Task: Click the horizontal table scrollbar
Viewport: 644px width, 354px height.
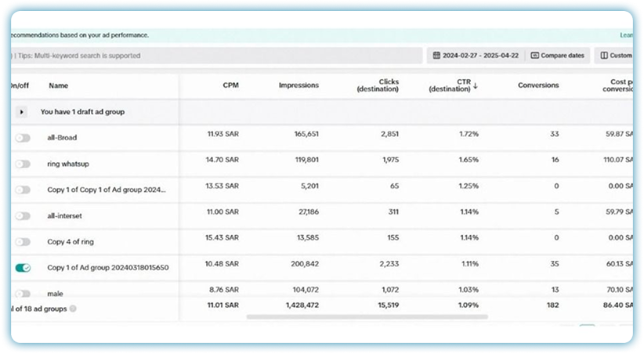Action: click(x=367, y=317)
